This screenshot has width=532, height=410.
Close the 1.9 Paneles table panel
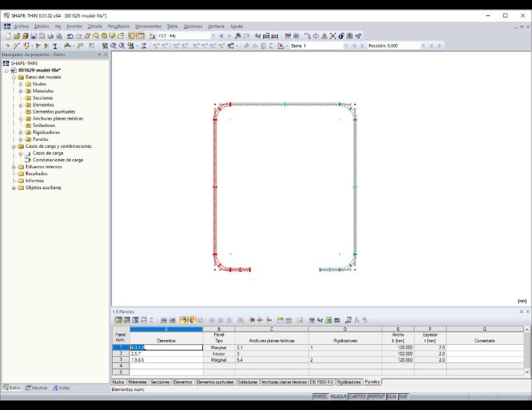coord(528,311)
